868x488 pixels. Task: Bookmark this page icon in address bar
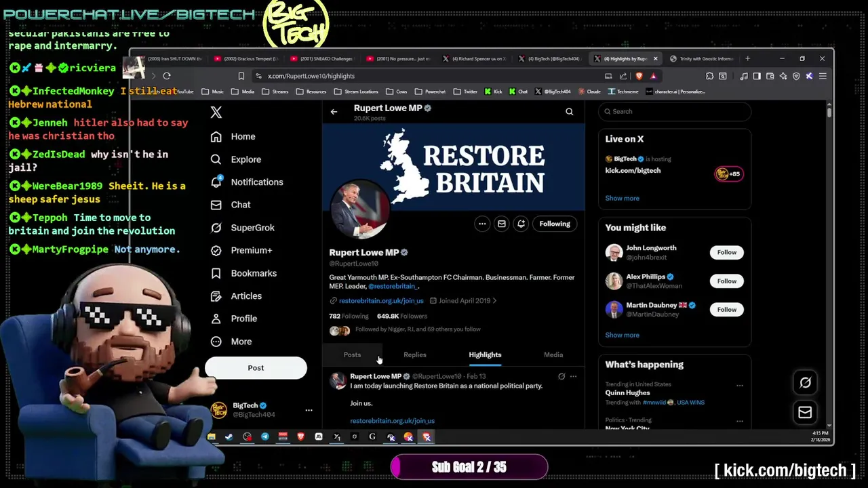pyautogui.click(x=241, y=77)
